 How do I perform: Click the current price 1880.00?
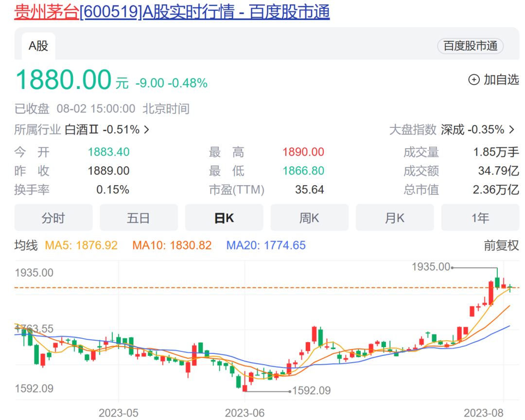click(x=63, y=80)
